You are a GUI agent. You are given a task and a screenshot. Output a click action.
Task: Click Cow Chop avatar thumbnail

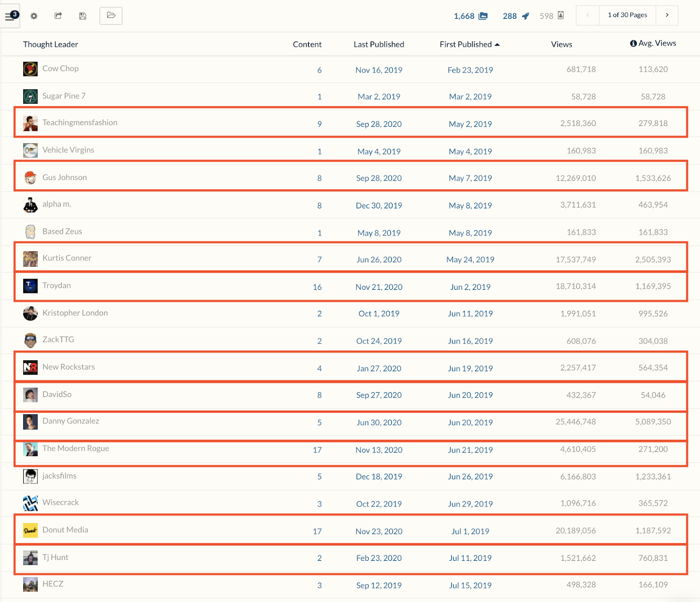click(x=30, y=69)
